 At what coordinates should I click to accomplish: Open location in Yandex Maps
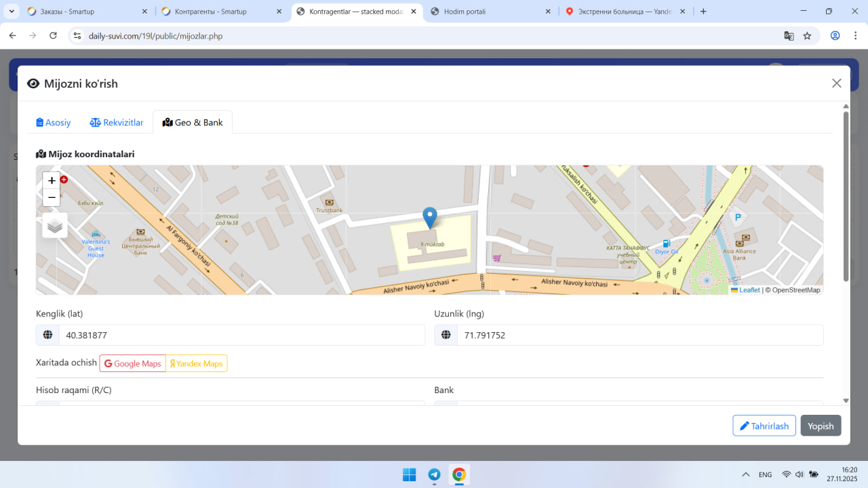click(x=197, y=364)
